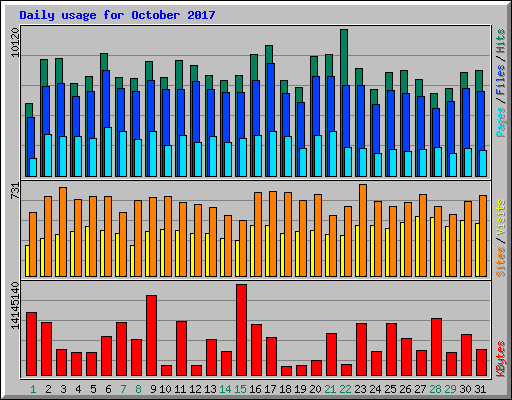
Task: Click day 6 on the date axis
Action: [108, 389]
